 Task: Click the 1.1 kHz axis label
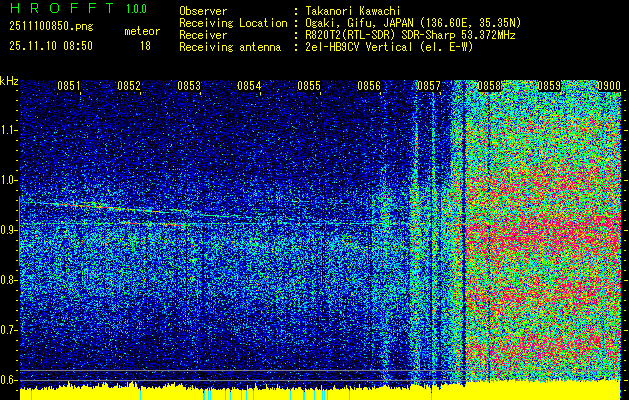pos(9,130)
